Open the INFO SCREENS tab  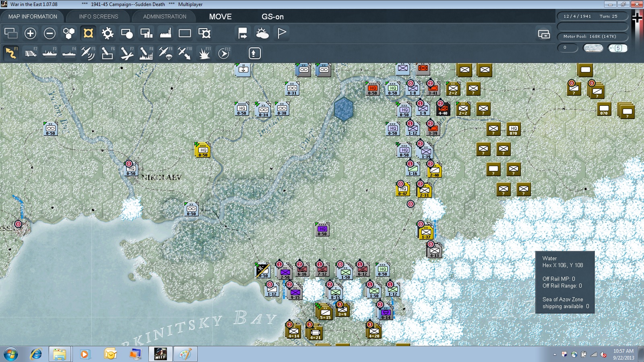[x=99, y=16]
